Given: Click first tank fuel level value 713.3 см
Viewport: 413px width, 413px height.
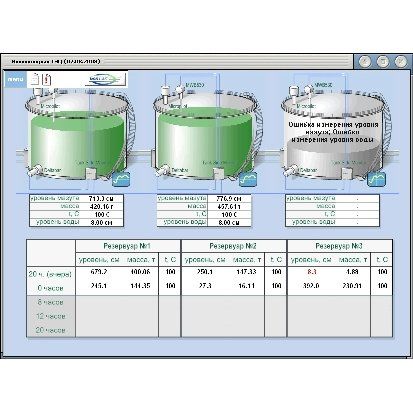Looking at the screenshot, I should [x=101, y=198].
